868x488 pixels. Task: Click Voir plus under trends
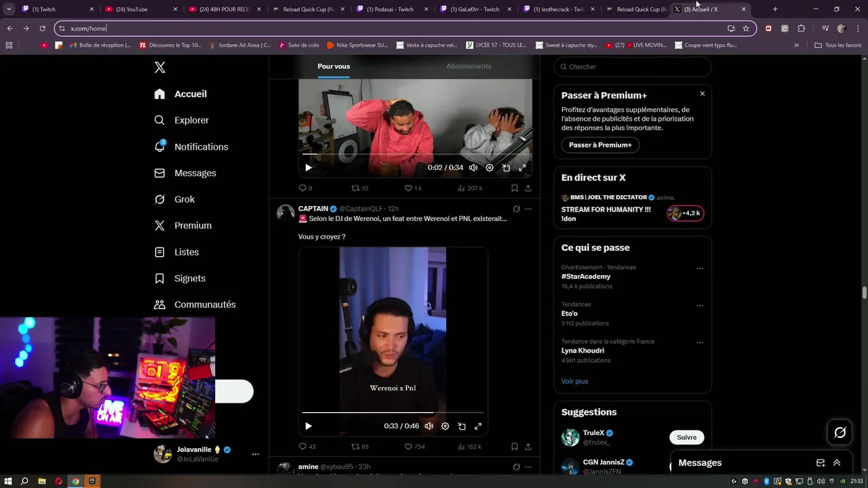pyautogui.click(x=574, y=382)
